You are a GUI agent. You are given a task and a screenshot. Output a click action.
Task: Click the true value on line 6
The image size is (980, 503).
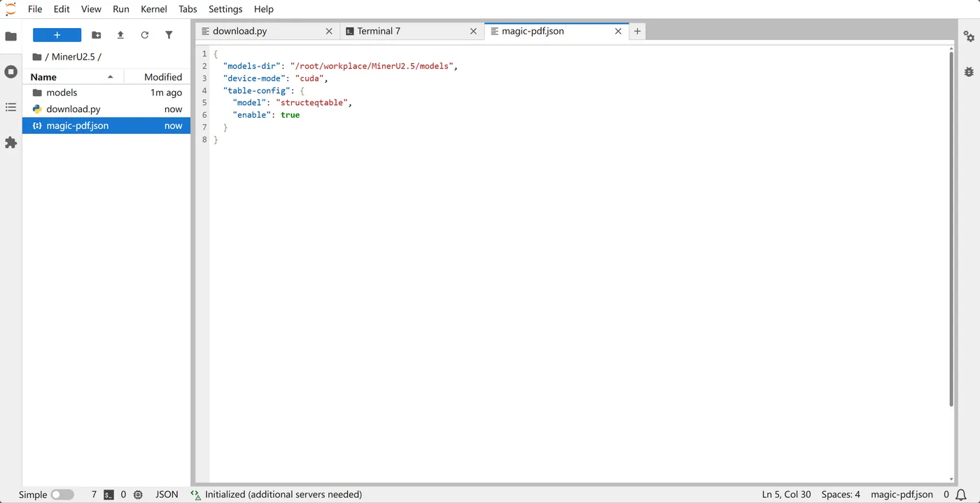click(x=290, y=115)
